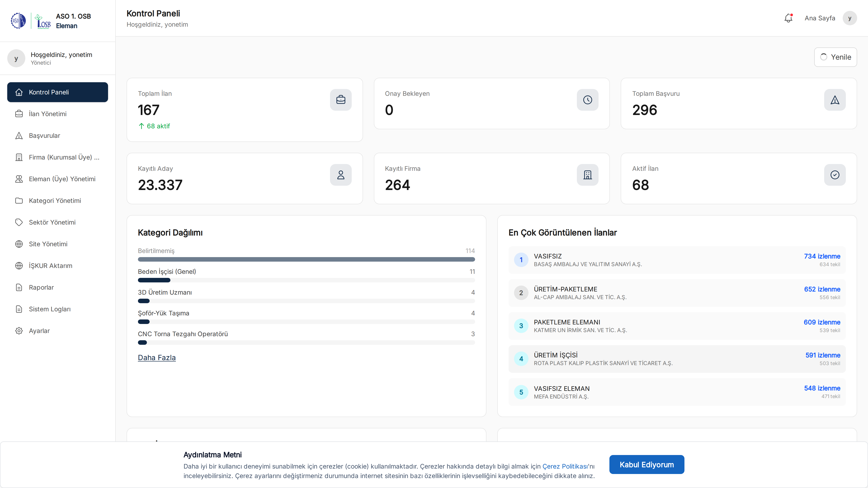This screenshot has width=868, height=488.
Task: Click the notification bell icon
Action: [x=788, y=18]
